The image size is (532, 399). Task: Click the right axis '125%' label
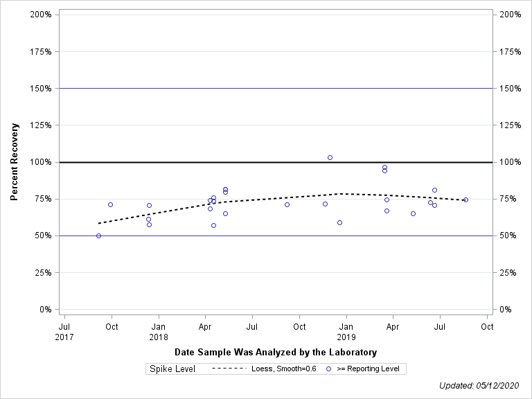(511, 125)
